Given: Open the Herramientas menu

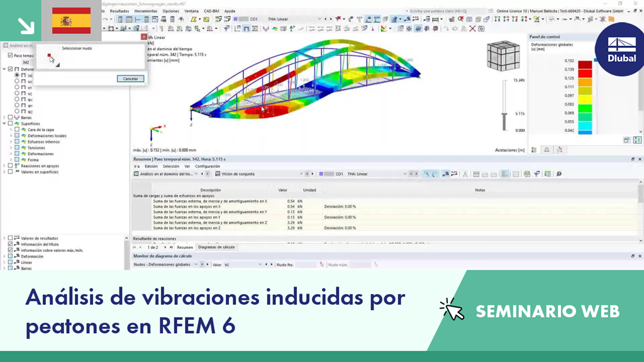Looking at the screenshot, I should [x=148, y=10].
